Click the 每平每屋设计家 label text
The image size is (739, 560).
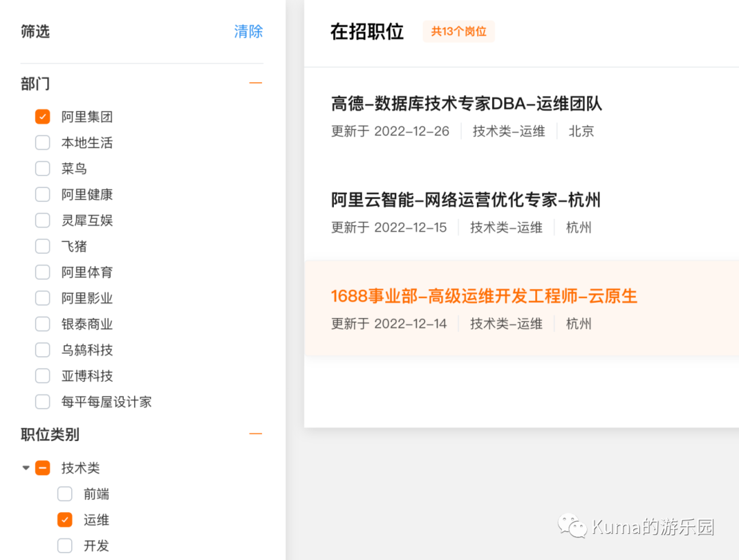tap(107, 402)
